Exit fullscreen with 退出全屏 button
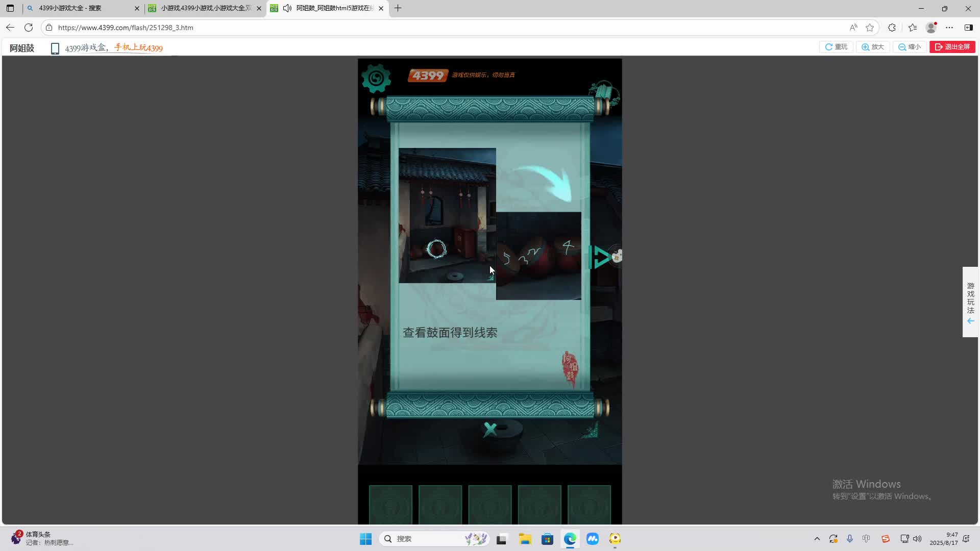 (952, 47)
